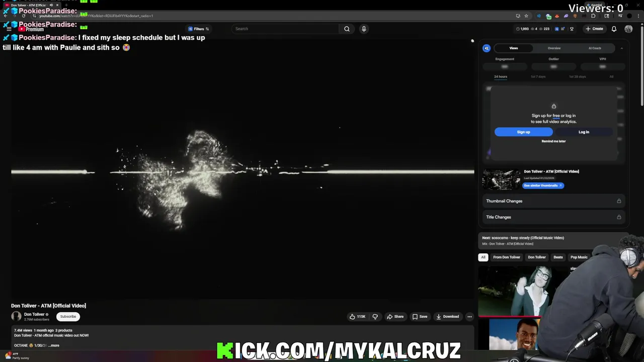Click See similar thumbnails button
644x362 pixels.
pyautogui.click(x=543, y=186)
